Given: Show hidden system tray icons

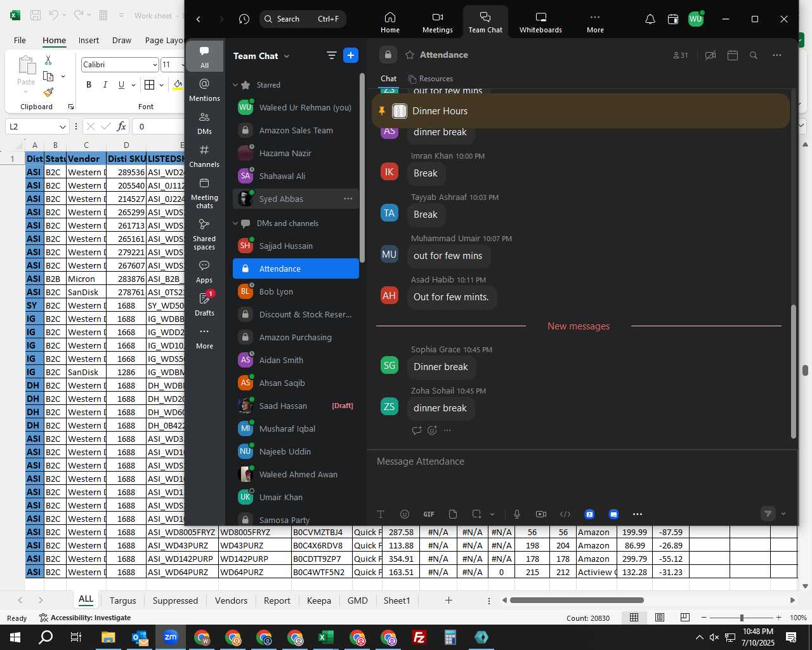Looking at the screenshot, I should tap(699, 637).
